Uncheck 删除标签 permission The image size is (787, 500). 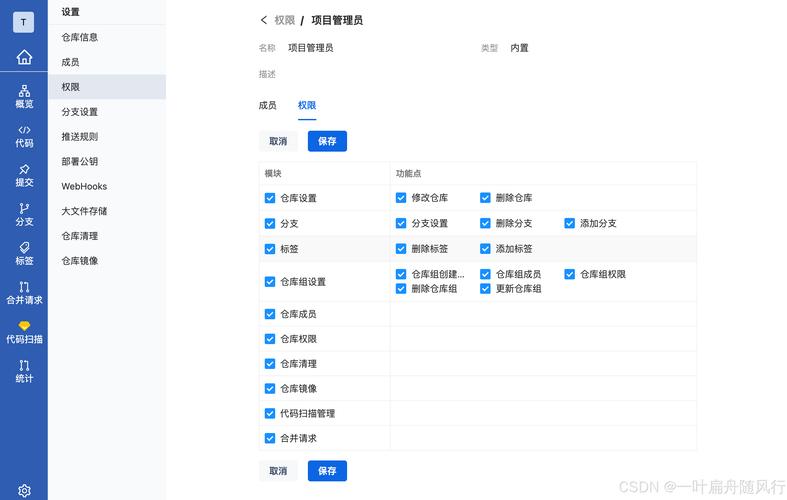tap(401, 249)
